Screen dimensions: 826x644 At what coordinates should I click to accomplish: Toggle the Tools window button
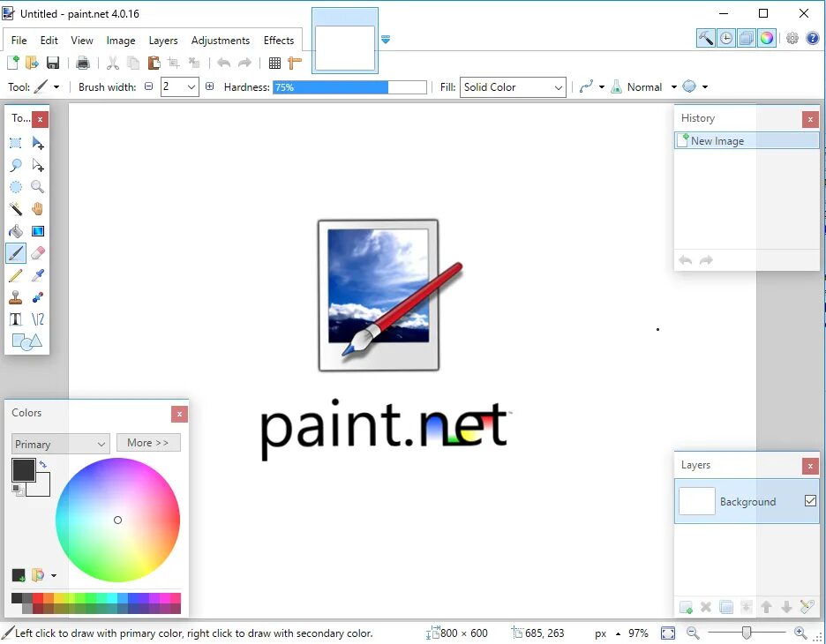point(705,39)
